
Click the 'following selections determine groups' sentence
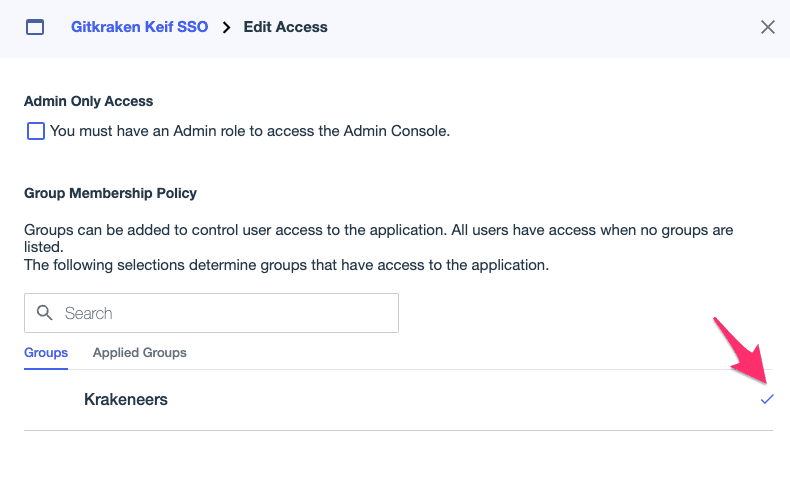[286, 265]
